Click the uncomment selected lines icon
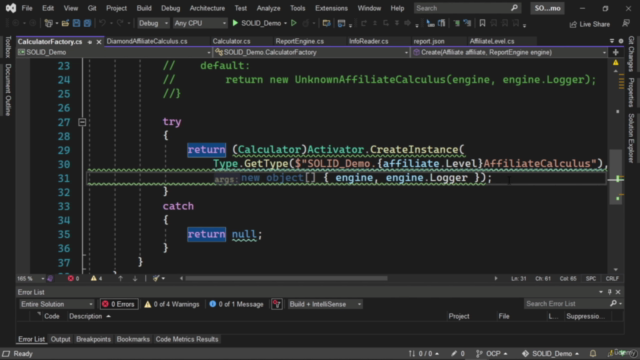 (x=467, y=23)
